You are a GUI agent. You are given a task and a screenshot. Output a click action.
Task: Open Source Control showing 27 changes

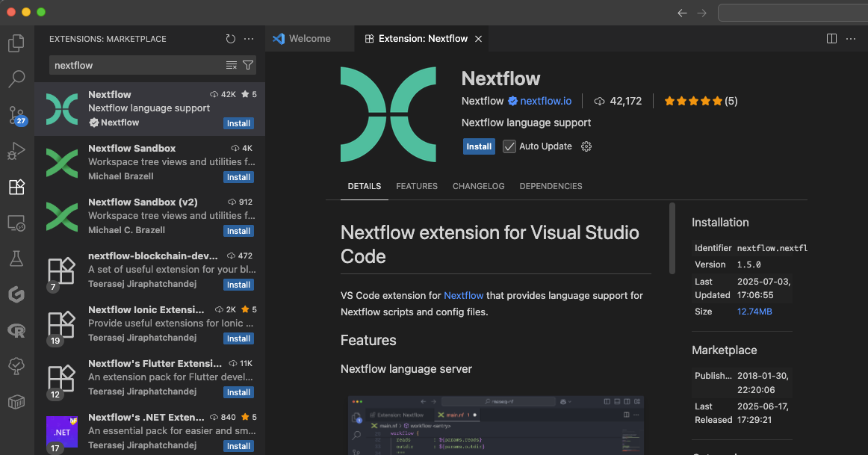[16, 114]
